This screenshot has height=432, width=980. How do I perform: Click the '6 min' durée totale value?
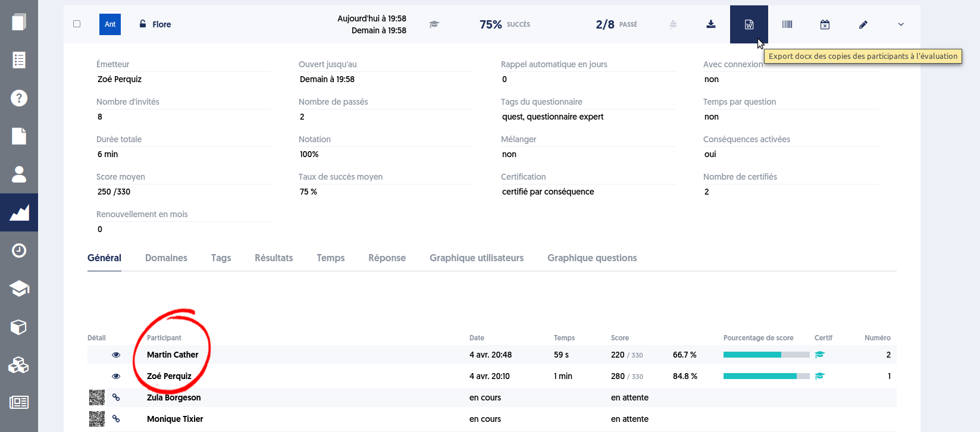click(x=108, y=154)
